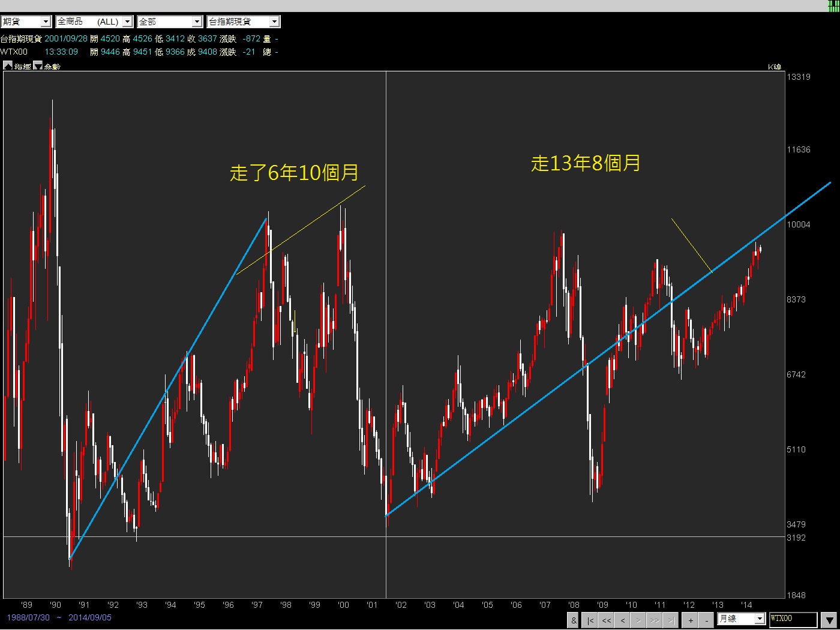
Task: Page back with << button
Action: [607, 620]
